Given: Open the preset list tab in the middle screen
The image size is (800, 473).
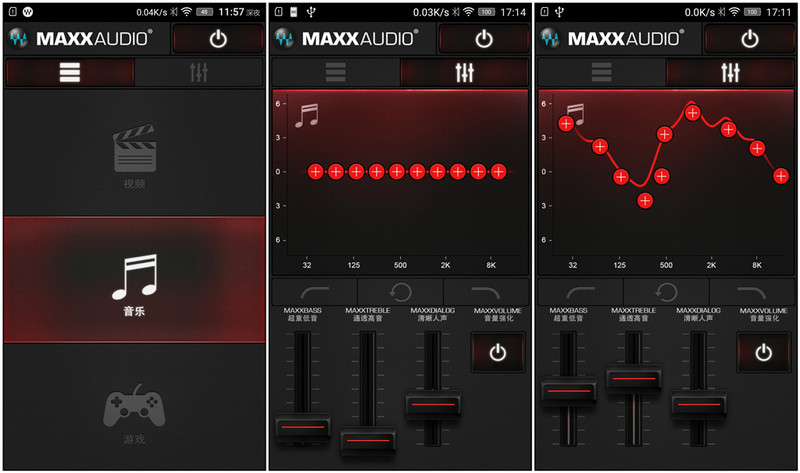Looking at the screenshot, I should [336, 72].
